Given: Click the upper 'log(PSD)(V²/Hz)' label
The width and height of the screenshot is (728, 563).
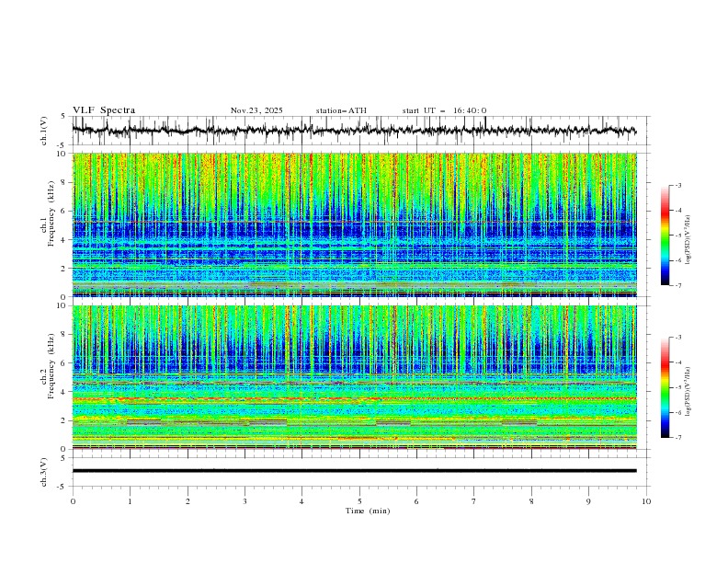Looking at the screenshot, I should click(x=688, y=240).
